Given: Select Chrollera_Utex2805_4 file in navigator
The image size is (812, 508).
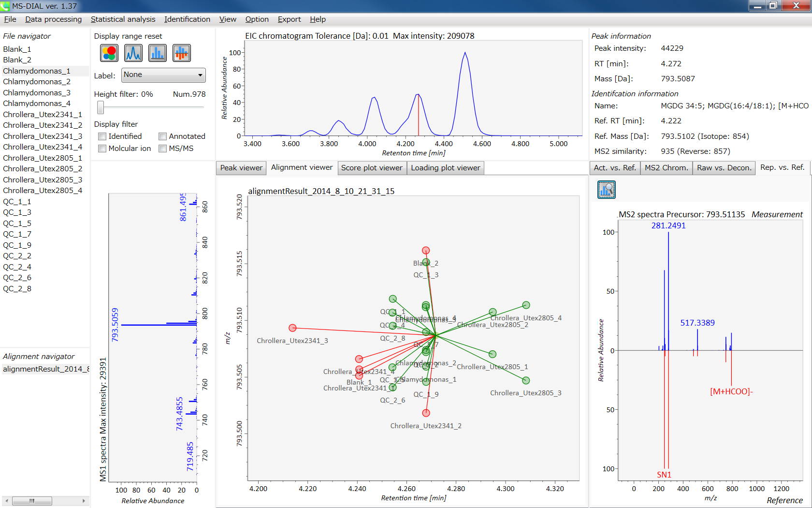Looking at the screenshot, I should [43, 191].
